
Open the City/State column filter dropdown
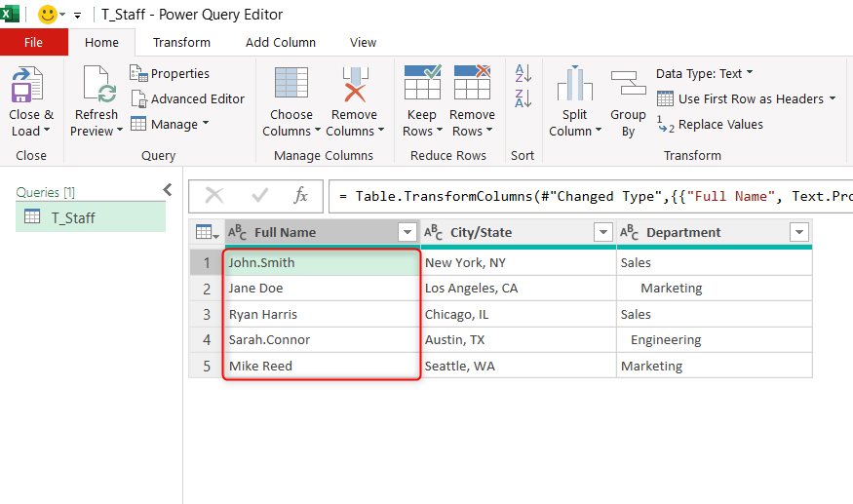pyautogui.click(x=602, y=232)
